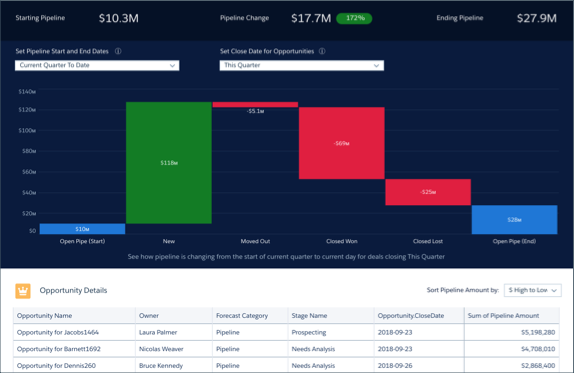Screen dimensions: 574x373
Task: Open the Current Quarter To Date dropdown
Action: (x=97, y=66)
